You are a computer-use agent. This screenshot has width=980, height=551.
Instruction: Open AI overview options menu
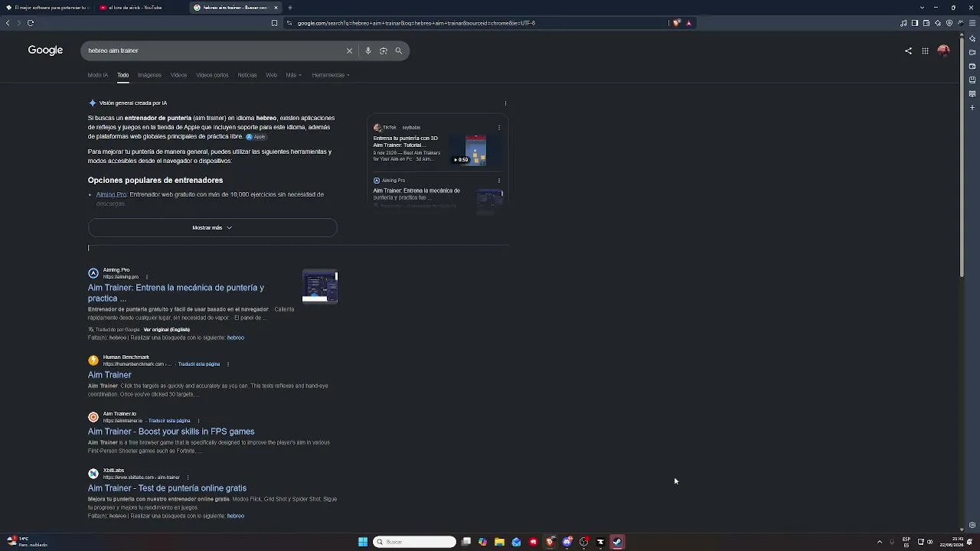(x=505, y=103)
